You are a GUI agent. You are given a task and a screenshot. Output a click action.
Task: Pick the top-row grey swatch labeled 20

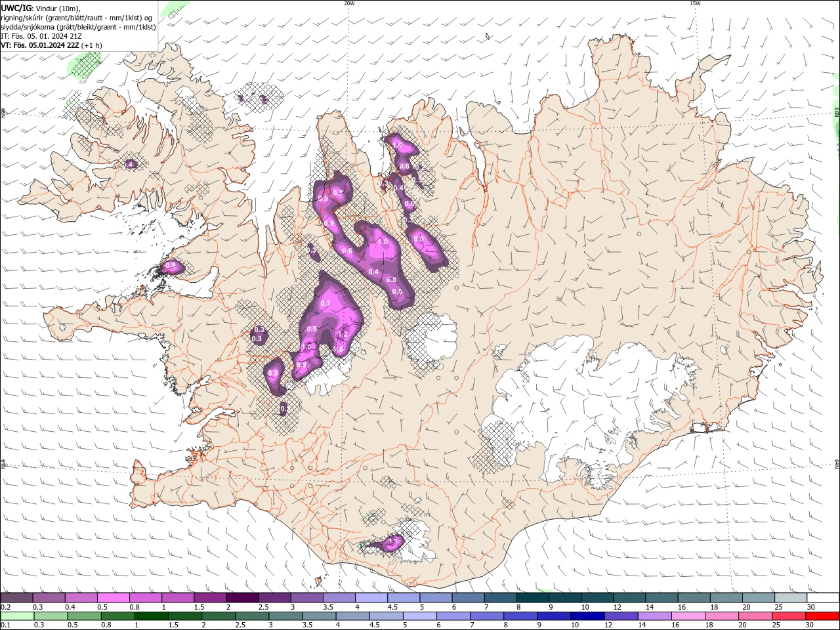pos(759,598)
